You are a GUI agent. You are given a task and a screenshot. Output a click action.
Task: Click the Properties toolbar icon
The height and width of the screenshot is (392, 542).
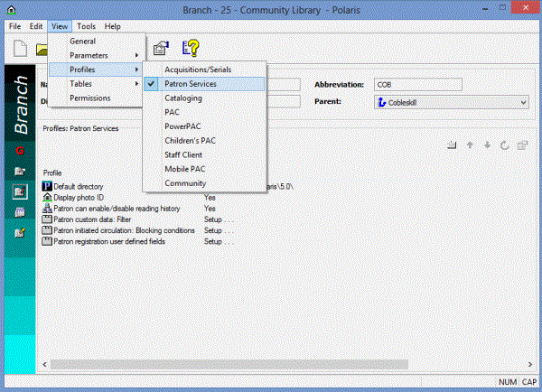coord(162,50)
